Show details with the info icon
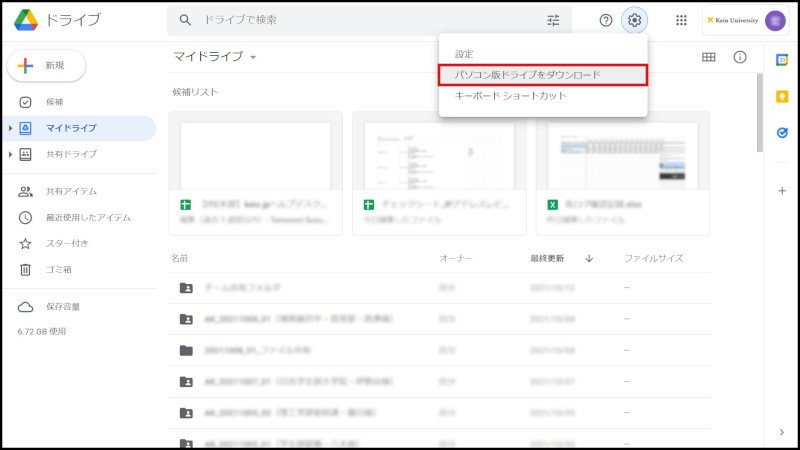800x450 pixels. (x=740, y=57)
